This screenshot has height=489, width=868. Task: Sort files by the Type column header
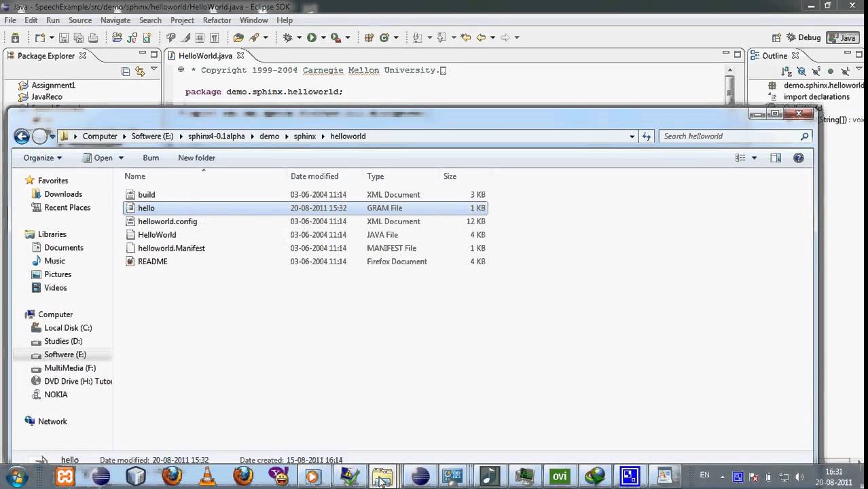376,176
